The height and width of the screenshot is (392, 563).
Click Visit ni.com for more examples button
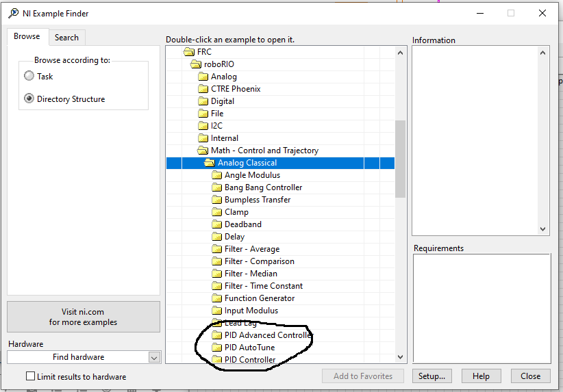point(84,317)
